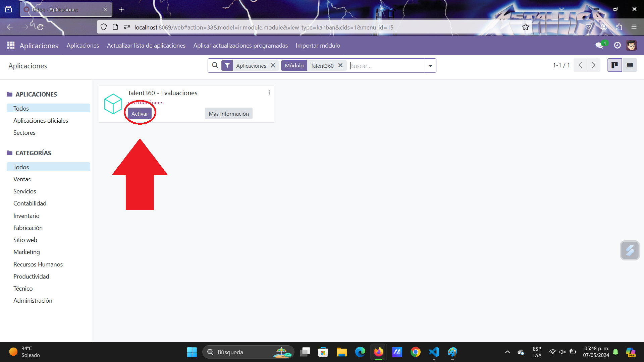Open Google Chrome from taskbar
644x362 pixels.
415,352
